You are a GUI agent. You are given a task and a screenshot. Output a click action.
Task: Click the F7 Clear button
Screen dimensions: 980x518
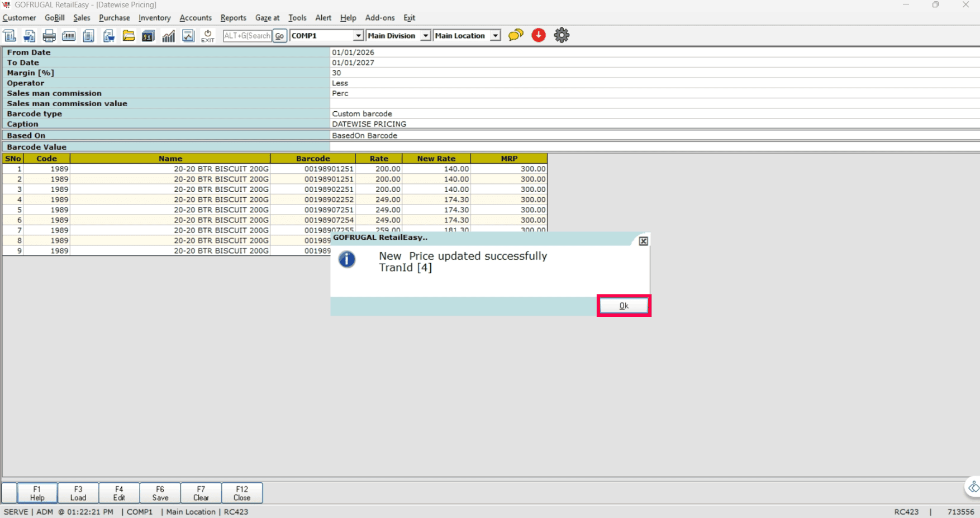click(x=201, y=493)
